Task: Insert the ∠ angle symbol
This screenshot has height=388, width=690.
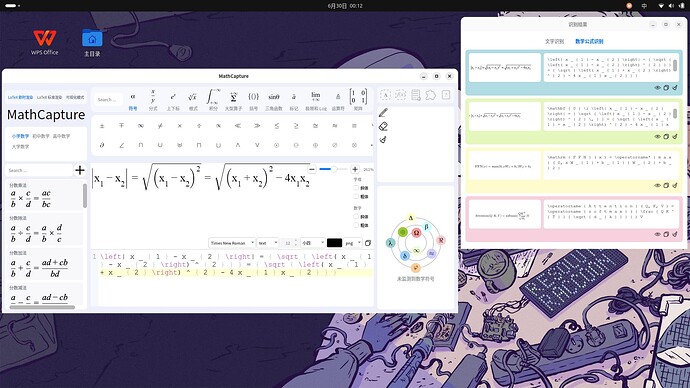Action: click(x=121, y=145)
